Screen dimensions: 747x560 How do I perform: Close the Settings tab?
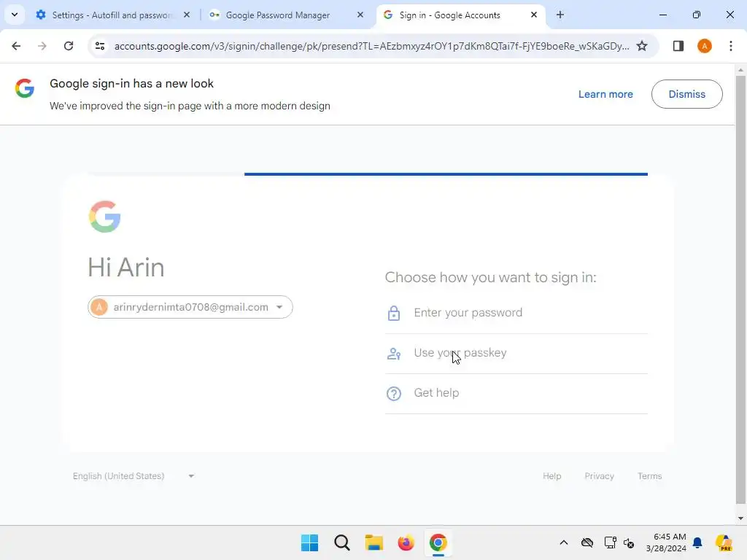pos(187,15)
